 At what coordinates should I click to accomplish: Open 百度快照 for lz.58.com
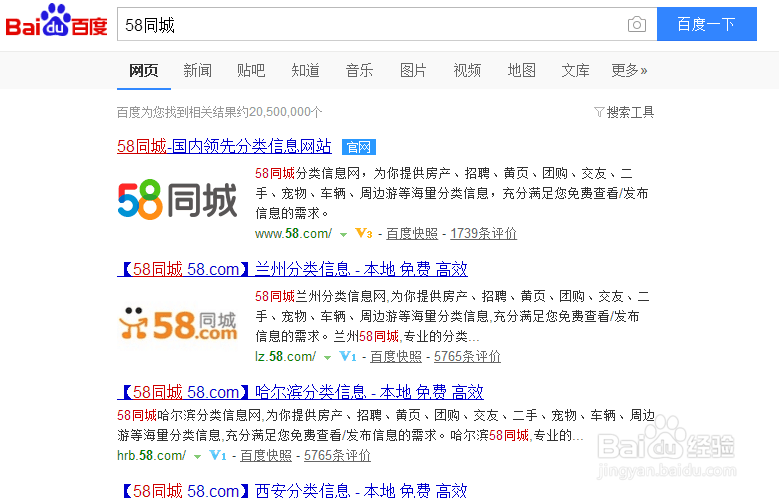click(x=395, y=356)
